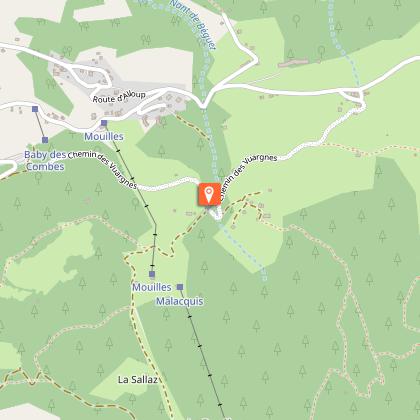Click the building cluster above Route d'Alloup

[x=80, y=70]
